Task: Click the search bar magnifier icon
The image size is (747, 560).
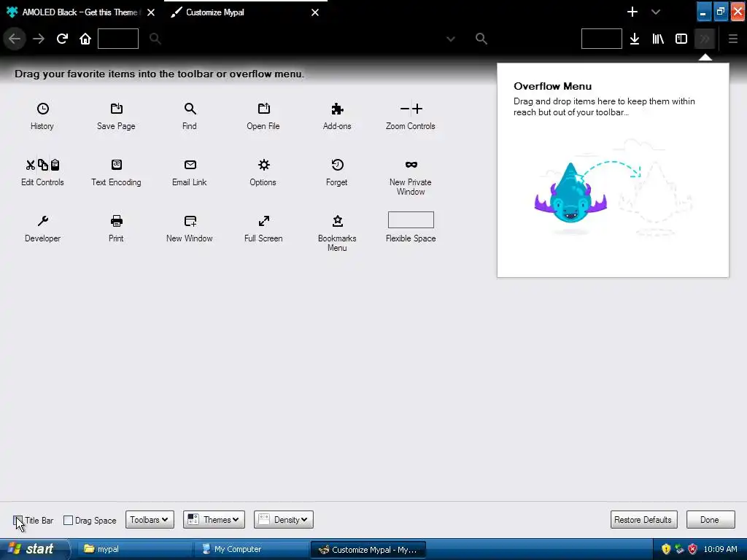Action: click(481, 39)
